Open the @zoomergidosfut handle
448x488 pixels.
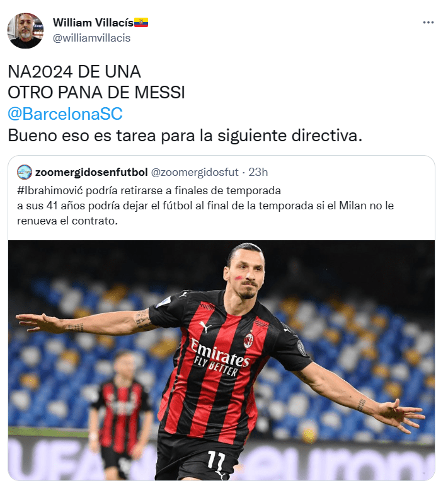[195, 172]
